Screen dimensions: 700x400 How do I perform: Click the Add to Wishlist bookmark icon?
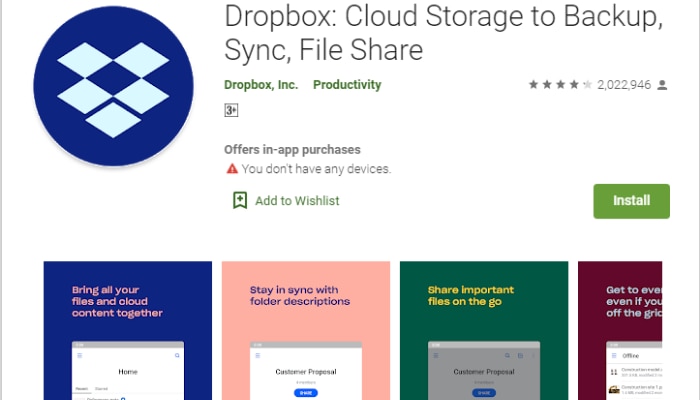(240, 200)
